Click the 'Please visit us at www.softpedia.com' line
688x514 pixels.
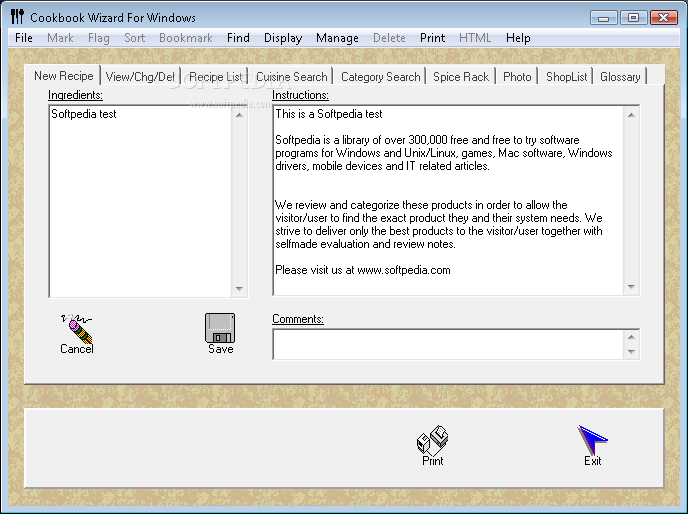coord(362,270)
